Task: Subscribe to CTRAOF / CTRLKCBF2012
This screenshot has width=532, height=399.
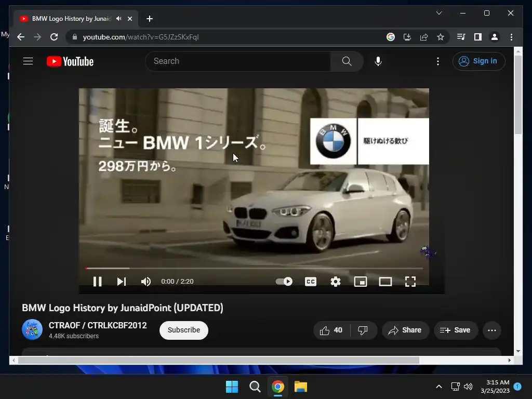Action: [x=183, y=330]
